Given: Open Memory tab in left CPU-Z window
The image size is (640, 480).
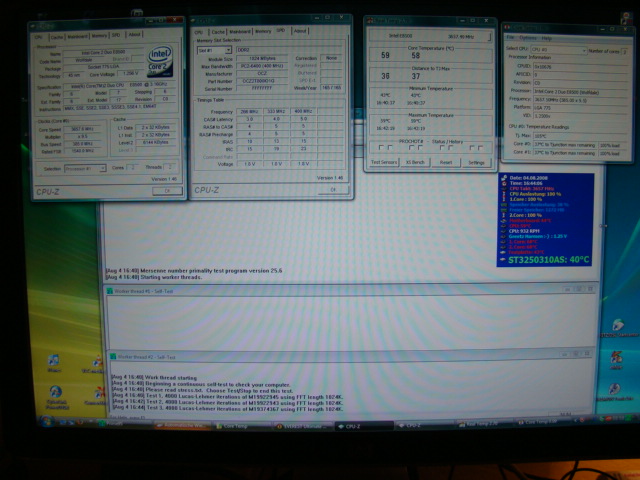Looking at the screenshot, I should pyautogui.click(x=99, y=36).
